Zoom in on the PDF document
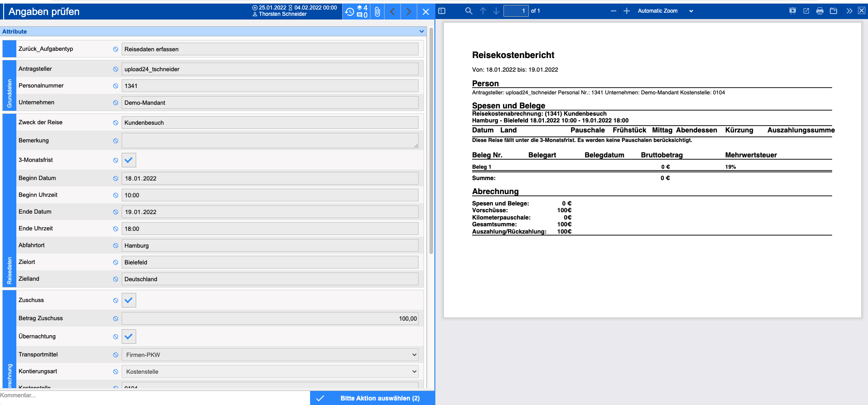 626,11
